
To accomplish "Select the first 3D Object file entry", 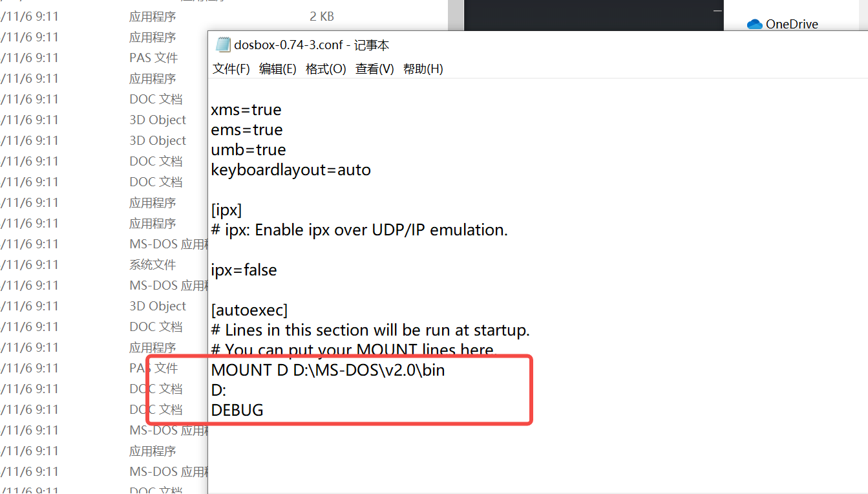I will tap(158, 119).
